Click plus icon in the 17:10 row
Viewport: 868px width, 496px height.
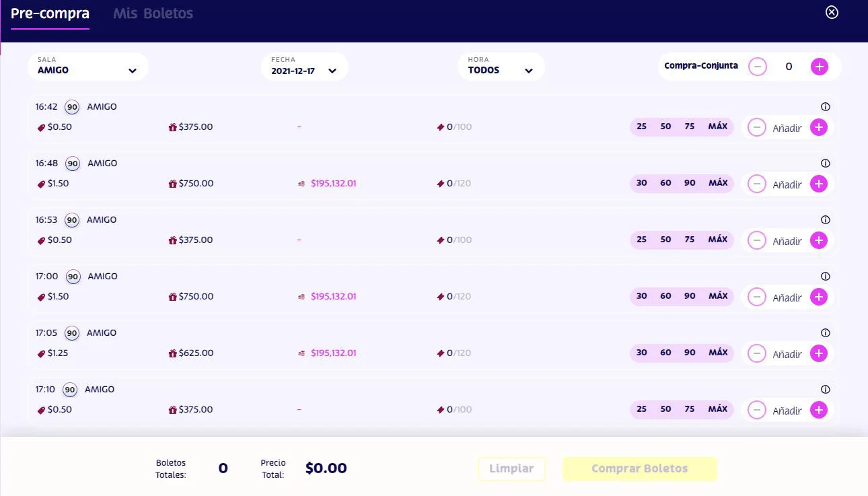(818, 410)
